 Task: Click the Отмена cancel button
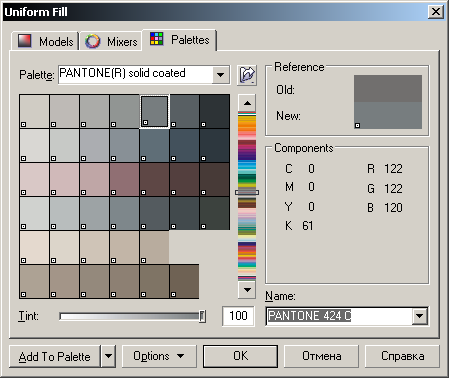pyautogui.click(x=321, y=356)
